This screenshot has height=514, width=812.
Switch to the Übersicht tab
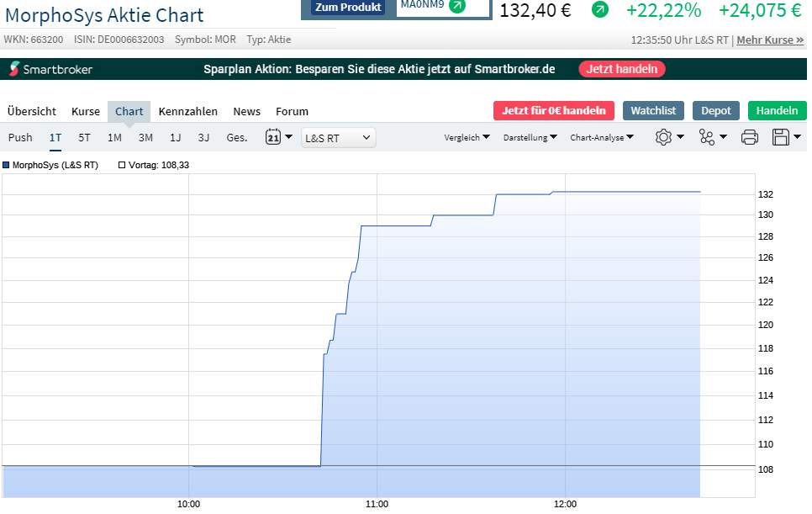tap(32, 111)
